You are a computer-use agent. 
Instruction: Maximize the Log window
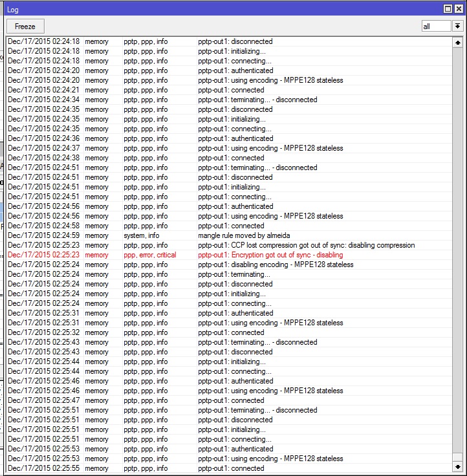pyautogui.click(x=448, y=9)
